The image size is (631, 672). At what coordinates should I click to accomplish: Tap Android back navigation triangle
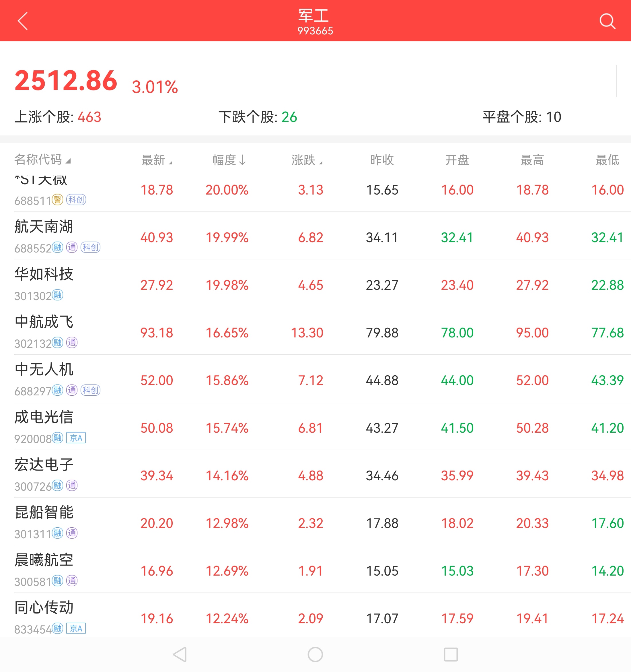[x=180, y=654]
